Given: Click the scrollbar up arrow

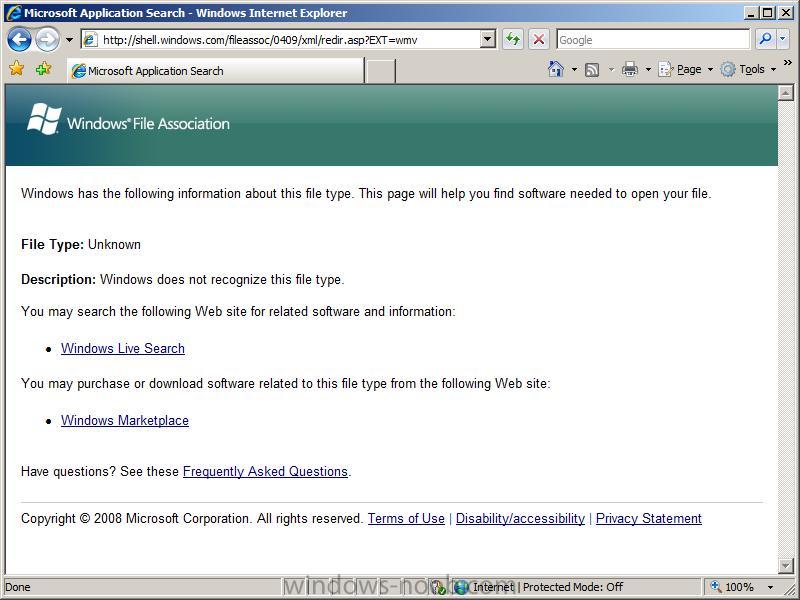Looking at the screenshot, I should pos(786,93).
